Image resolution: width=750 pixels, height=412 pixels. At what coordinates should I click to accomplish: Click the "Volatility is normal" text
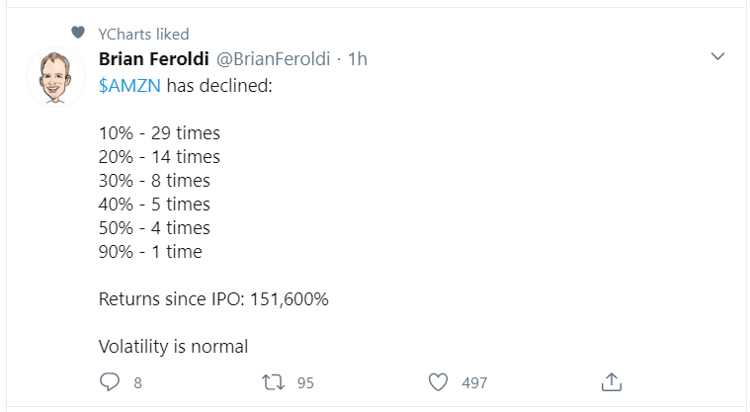[173, 346]
